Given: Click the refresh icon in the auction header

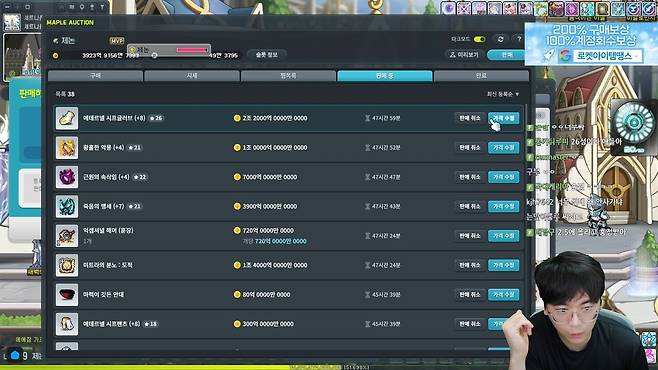Looking at the screenshot, I should 500,39.
